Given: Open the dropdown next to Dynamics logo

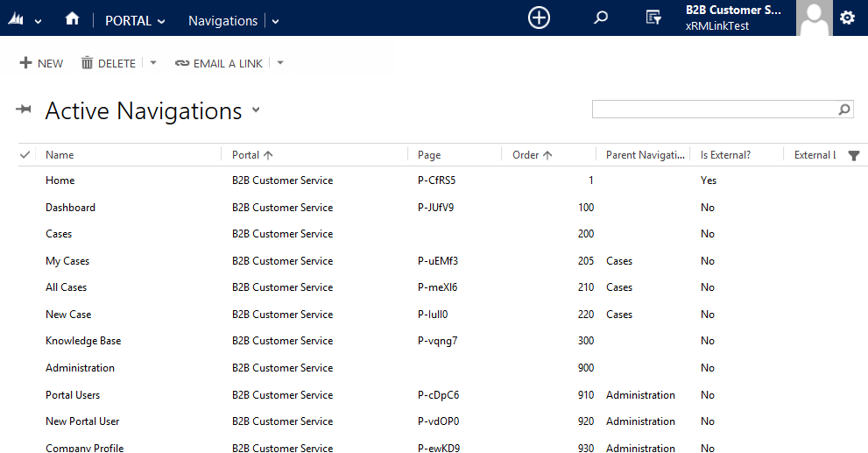Looking at the screenshot, I should (x=39, y=22).
